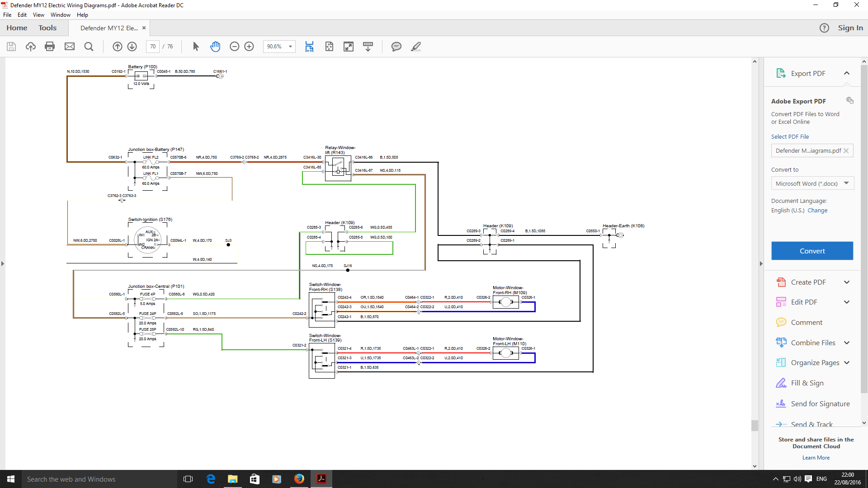868x488 pixels.
Task: Open Create PDF tool
Action: click(x=808, y=282)
